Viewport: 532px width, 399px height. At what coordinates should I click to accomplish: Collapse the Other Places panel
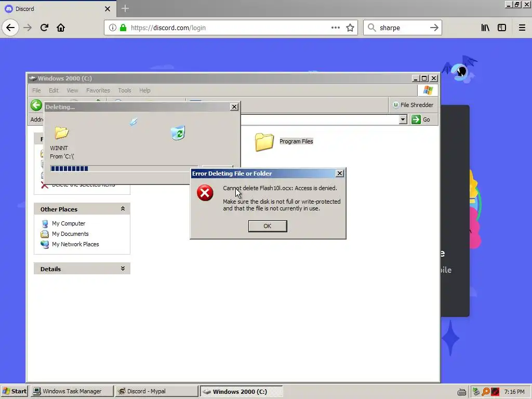pos(123,209)
